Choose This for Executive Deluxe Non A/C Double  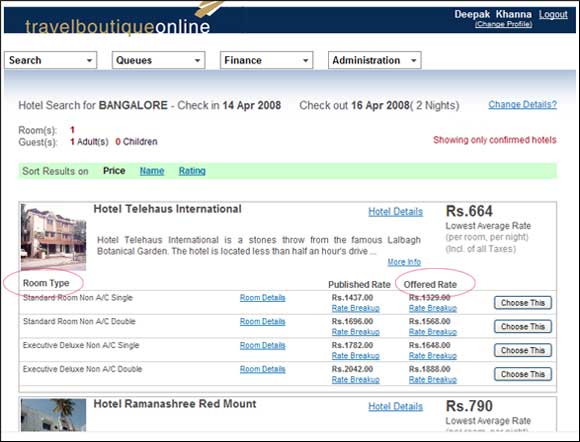[x=523, y=374]
